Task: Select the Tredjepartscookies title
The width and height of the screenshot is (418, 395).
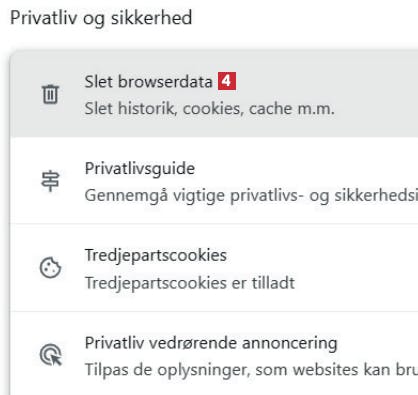Action: pyautogui.click(x=156, y=255)
